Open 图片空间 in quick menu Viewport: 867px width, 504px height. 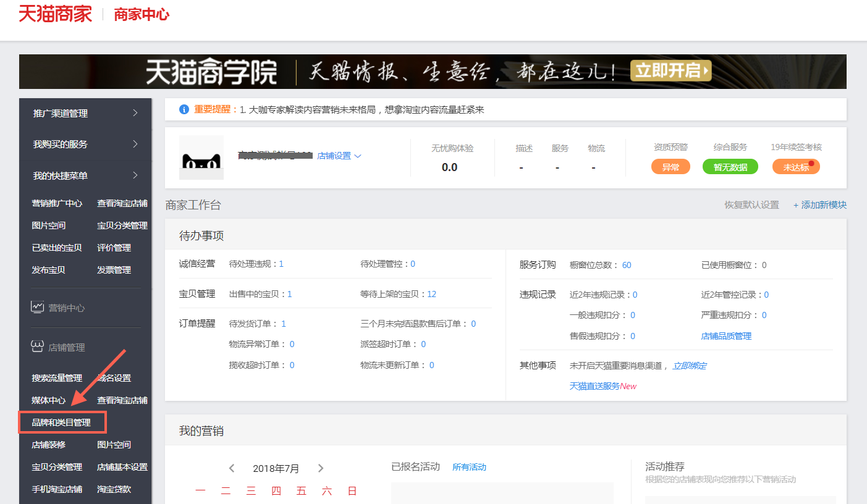(49, 225)
